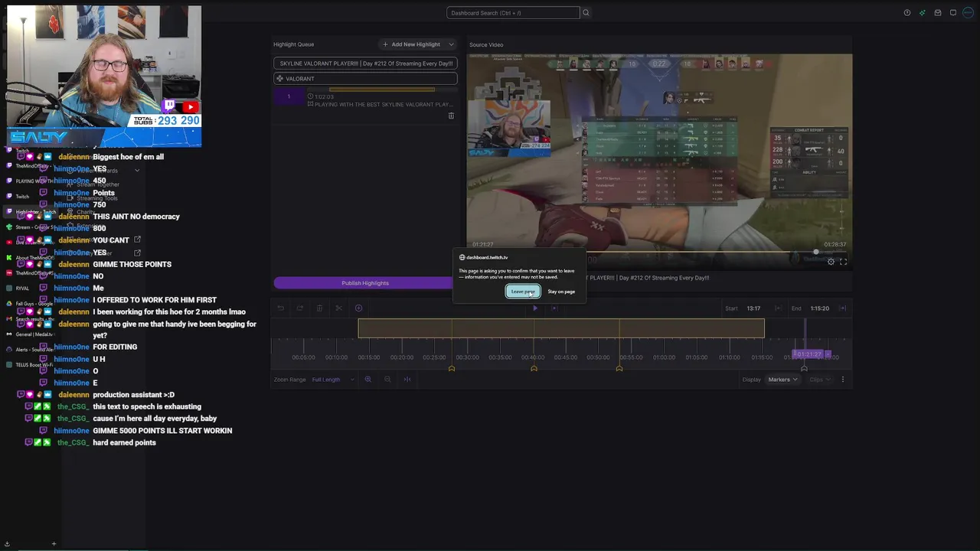The image size is (980, 551).
Task: Switch to the Alerts - Sound Alerts tab
Action: 31,350
